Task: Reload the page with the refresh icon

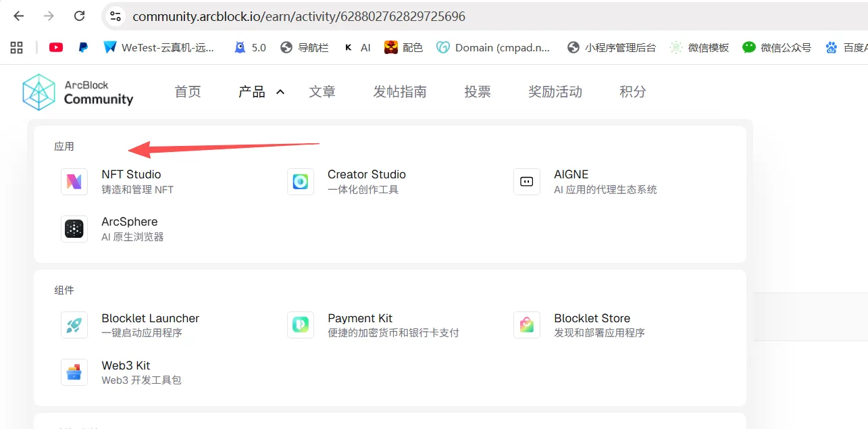Action: coord(79,16)
